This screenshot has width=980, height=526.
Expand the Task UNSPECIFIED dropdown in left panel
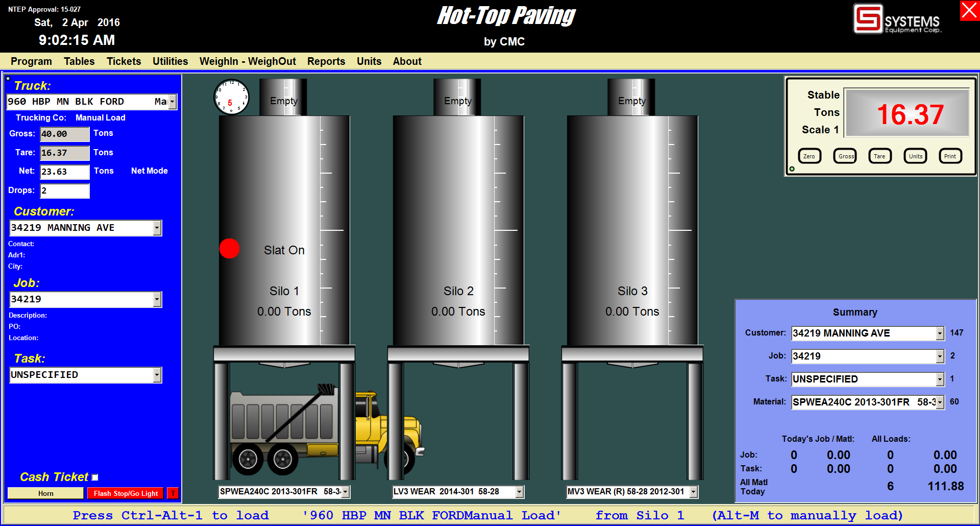tap(157, 375)
